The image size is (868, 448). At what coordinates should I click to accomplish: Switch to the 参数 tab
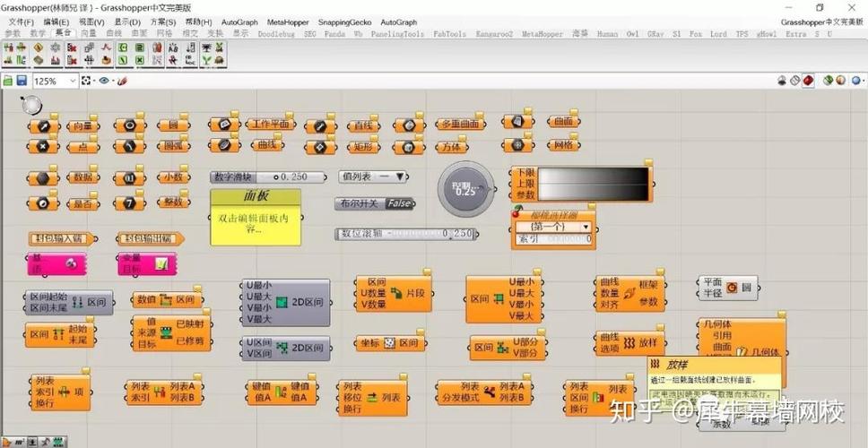click(x=13, y=34)
